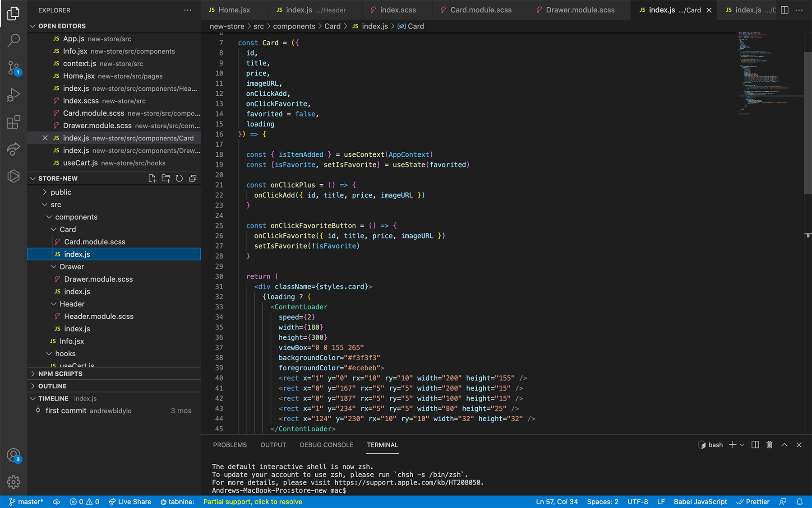Maximize the terminal panel size

point(784,445)
